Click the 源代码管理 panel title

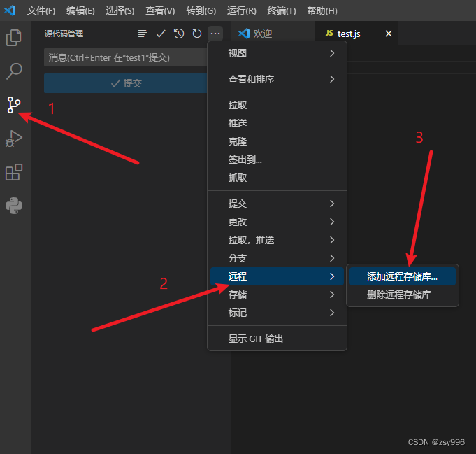(64, 34)
